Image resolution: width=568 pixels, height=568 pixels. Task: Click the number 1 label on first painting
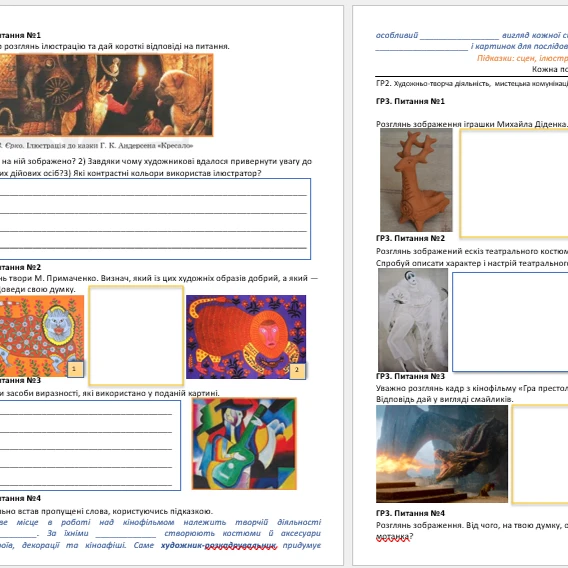pyautogui.click(x=75, y=369)
